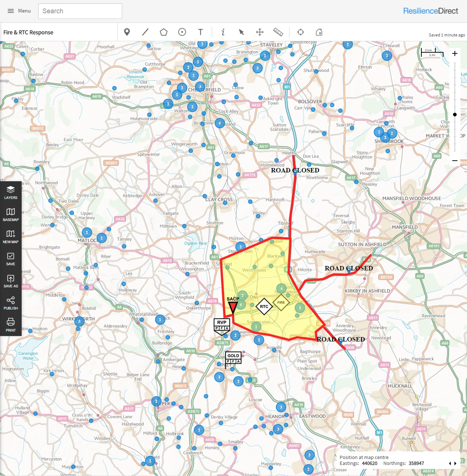Click the Search input field
Screen dimensions: 467x476
click(80, 11)
